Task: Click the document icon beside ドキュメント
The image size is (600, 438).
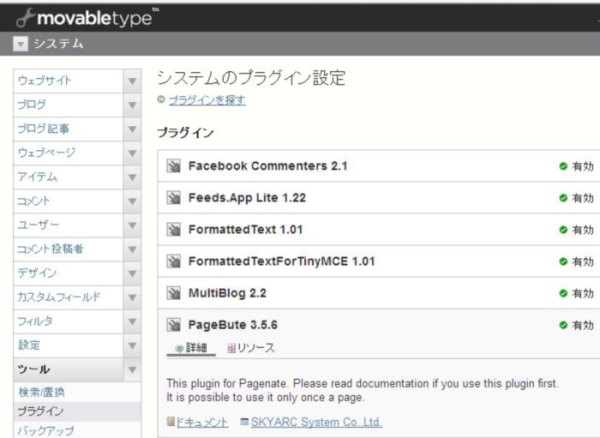Action: point(171,422)
